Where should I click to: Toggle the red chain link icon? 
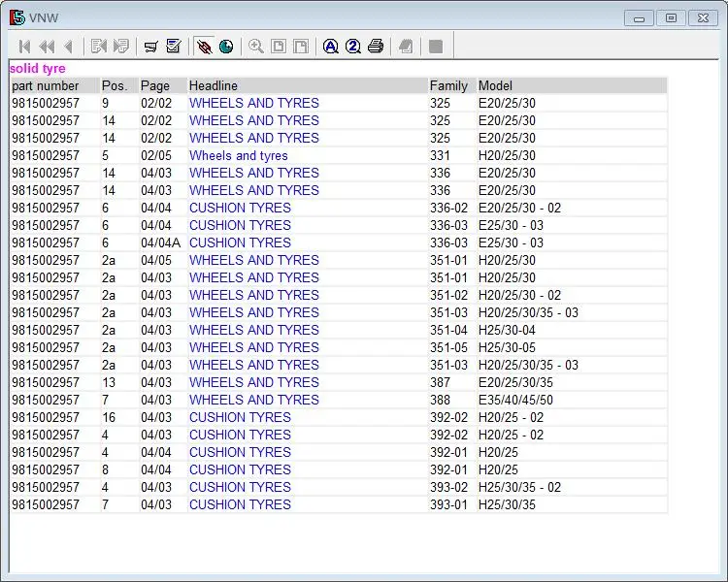pyautogui.click(x=204, y=47)
